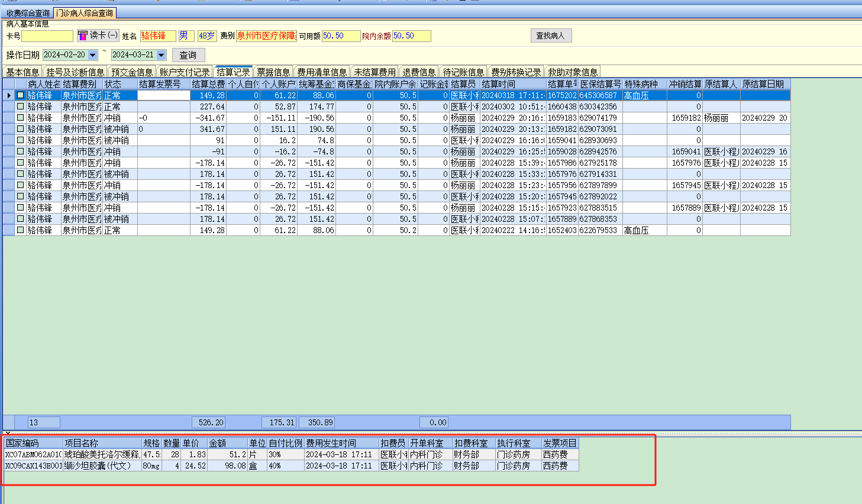
Task: Open the 费用清单信息 tab
Action: click(x=322, y=72)
